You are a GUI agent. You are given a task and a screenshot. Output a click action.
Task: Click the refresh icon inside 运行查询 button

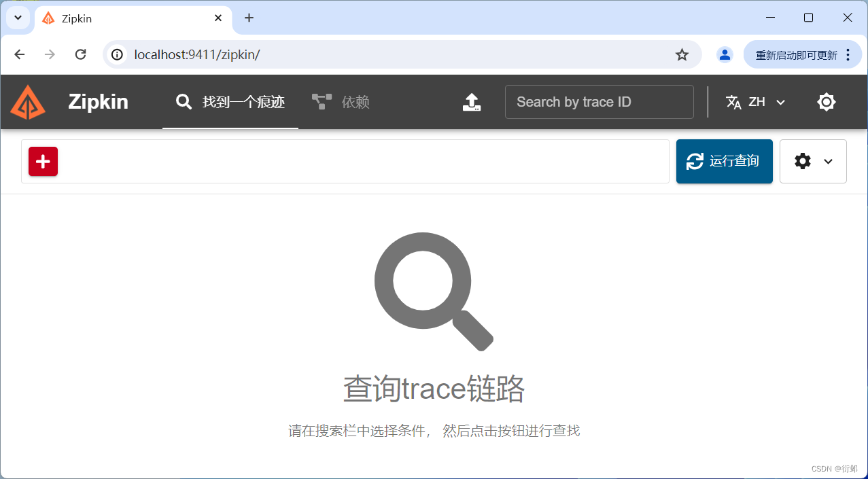694,161
